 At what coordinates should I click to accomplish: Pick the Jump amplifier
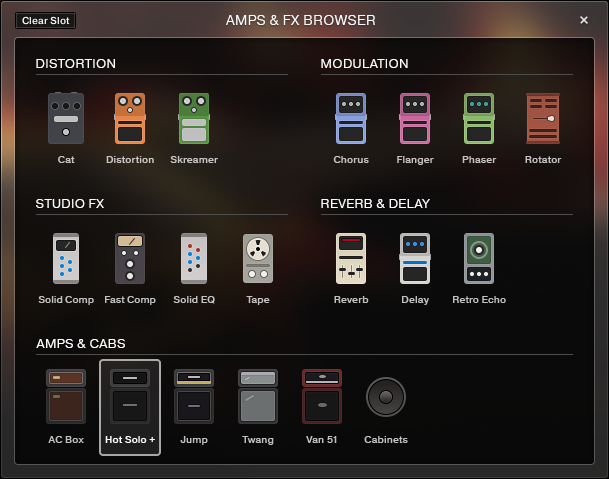coord(194,398)
